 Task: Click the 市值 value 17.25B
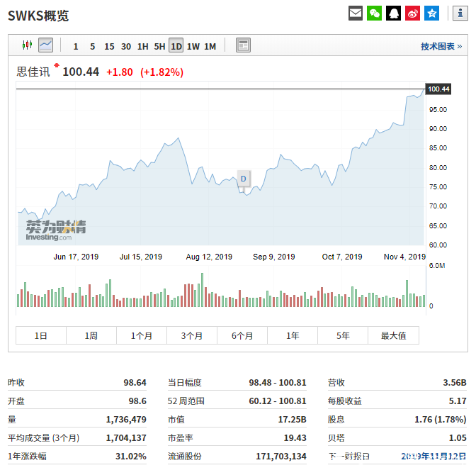coord(292,420)
